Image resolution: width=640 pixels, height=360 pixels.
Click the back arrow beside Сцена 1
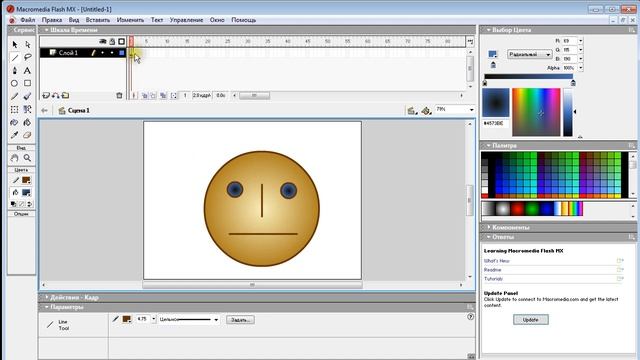(x=44, y=111)
